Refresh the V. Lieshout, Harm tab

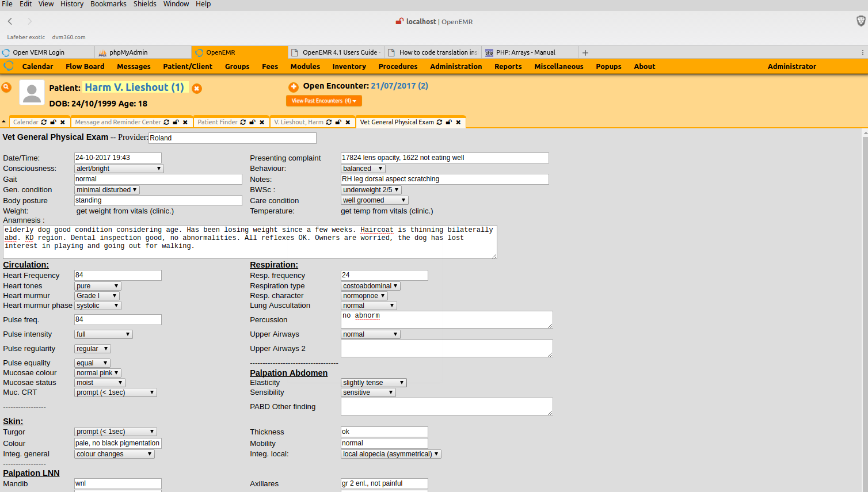[329, 122]
